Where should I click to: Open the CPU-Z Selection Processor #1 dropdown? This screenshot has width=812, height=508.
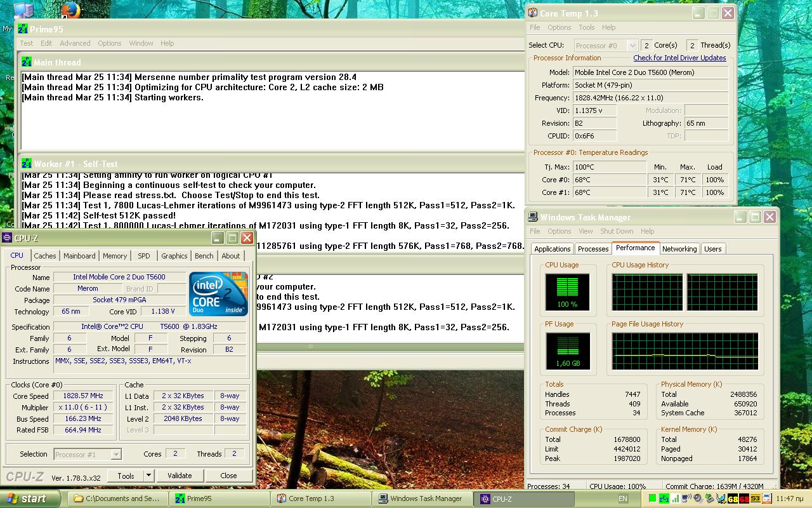[87, 454]
